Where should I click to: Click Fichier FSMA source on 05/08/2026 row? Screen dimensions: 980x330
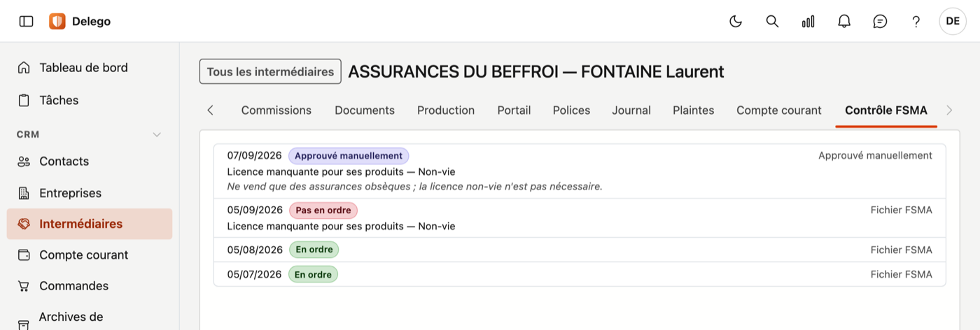click(x=902, y=250)
